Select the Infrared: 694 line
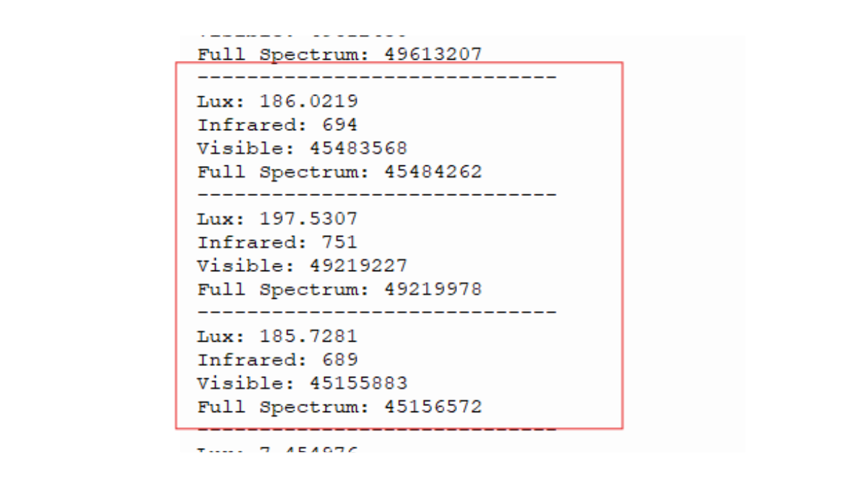The width and height of the screenshot is (868, 488). point(277,125)
